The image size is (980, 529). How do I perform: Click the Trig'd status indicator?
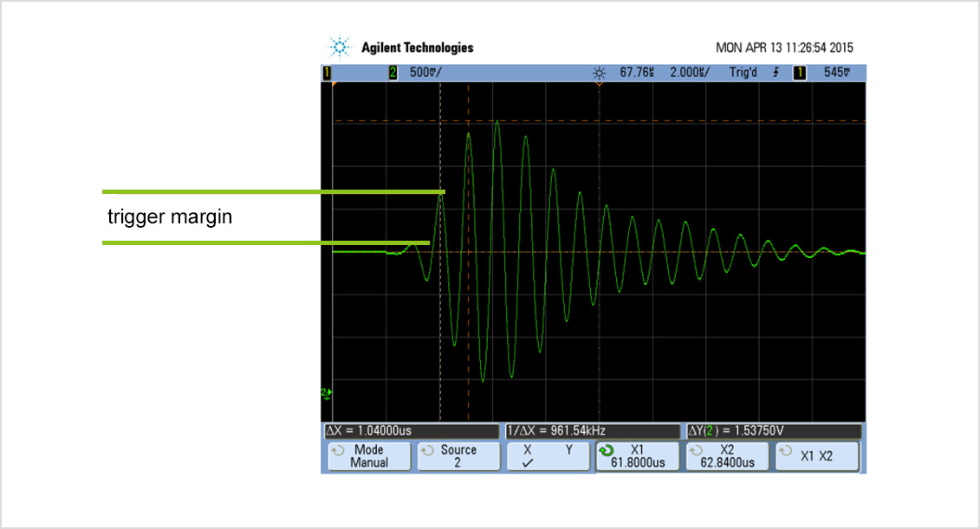click(743, 73)
